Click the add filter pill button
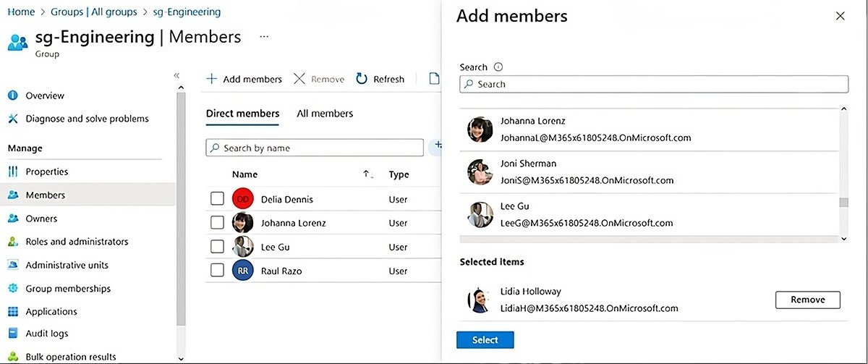868x364 pixels. pos(436,148)
